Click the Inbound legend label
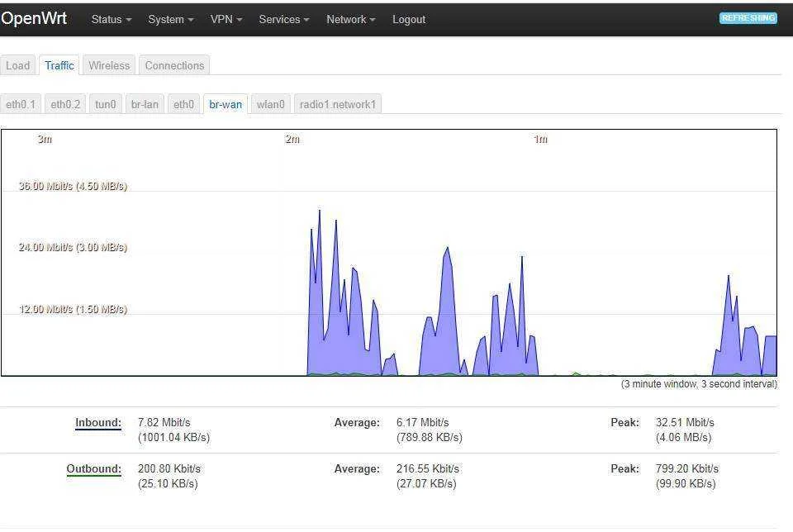The width and height of the screenshot is (793, 532). tap(98, 422)
